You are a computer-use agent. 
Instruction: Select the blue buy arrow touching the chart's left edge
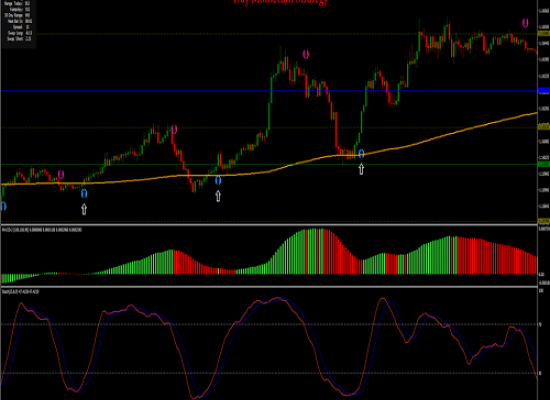coord(3,206)
